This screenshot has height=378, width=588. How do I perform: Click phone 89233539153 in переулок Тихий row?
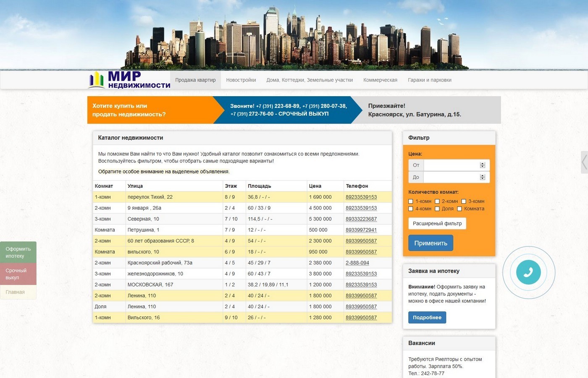pos(361,197)
